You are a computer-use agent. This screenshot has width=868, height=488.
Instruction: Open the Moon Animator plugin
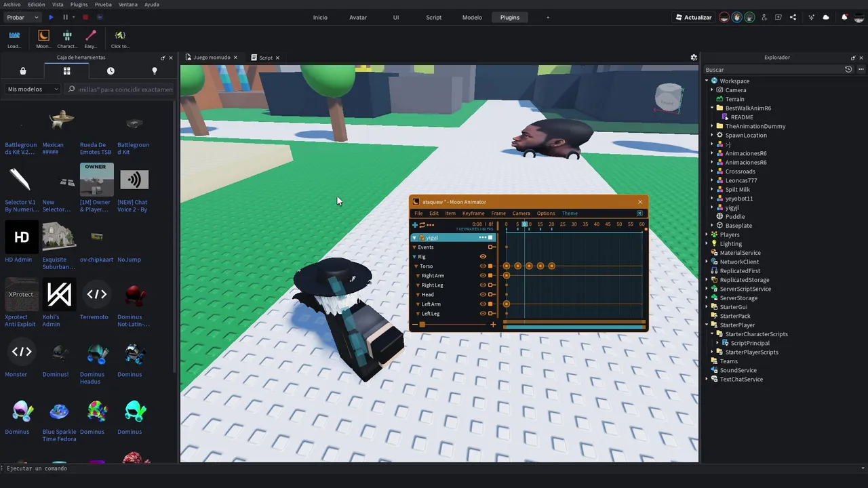click(x=43, y=39)
